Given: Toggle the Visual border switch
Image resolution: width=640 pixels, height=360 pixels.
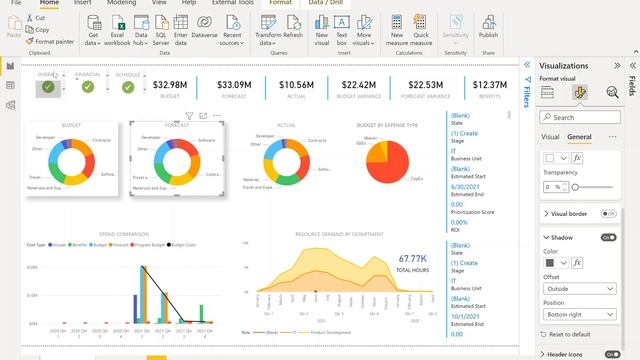Looking at the screenshot, I should pos(608,213).
